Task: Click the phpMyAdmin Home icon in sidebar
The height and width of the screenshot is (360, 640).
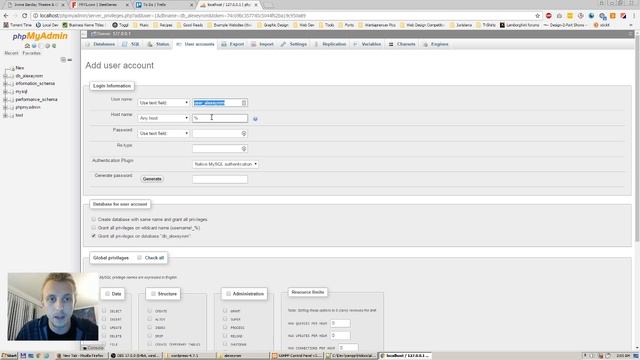Action: click(27, 46)
